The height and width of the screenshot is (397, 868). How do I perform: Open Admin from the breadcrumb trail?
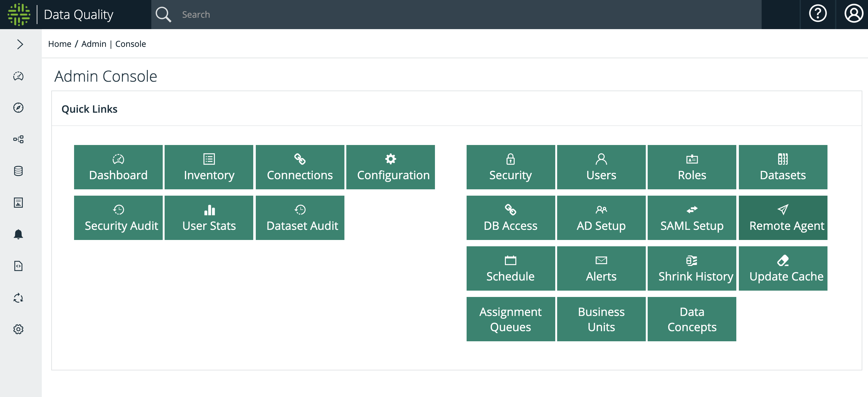pos(93,43)
